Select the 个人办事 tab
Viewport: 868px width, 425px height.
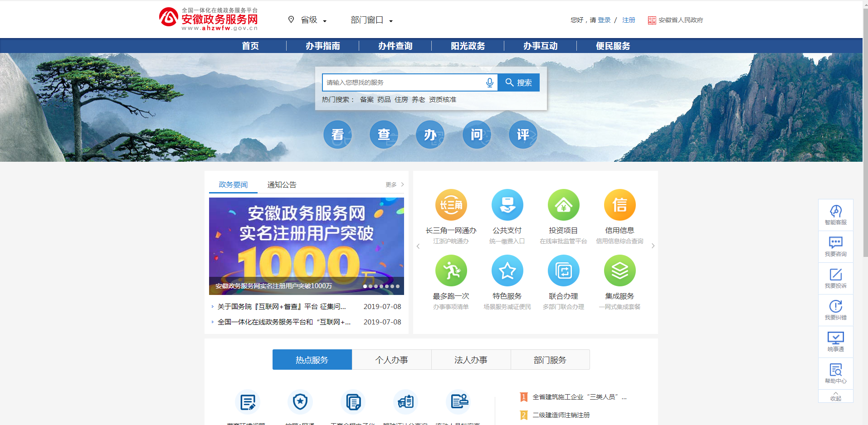[x=391, y=359]
